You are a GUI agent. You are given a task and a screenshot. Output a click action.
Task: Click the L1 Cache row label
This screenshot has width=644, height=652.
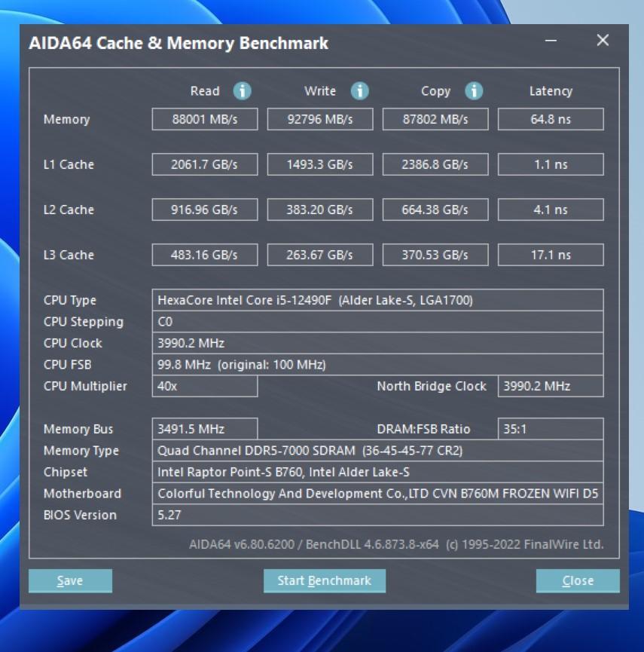click(69, 164)
